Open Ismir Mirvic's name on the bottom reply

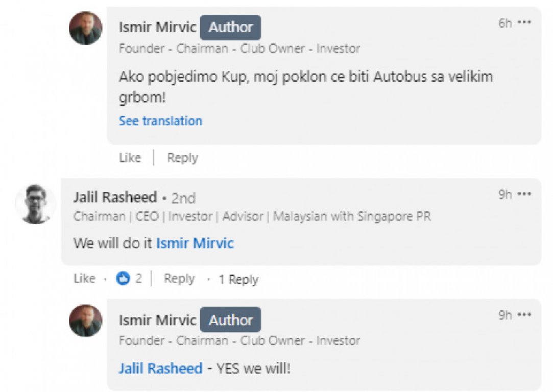[x=157, y=320]
